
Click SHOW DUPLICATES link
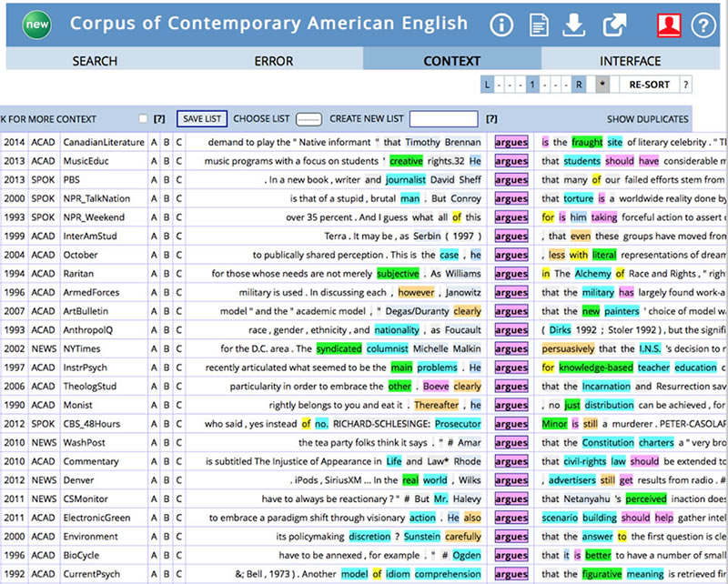[x=648, y=119]
